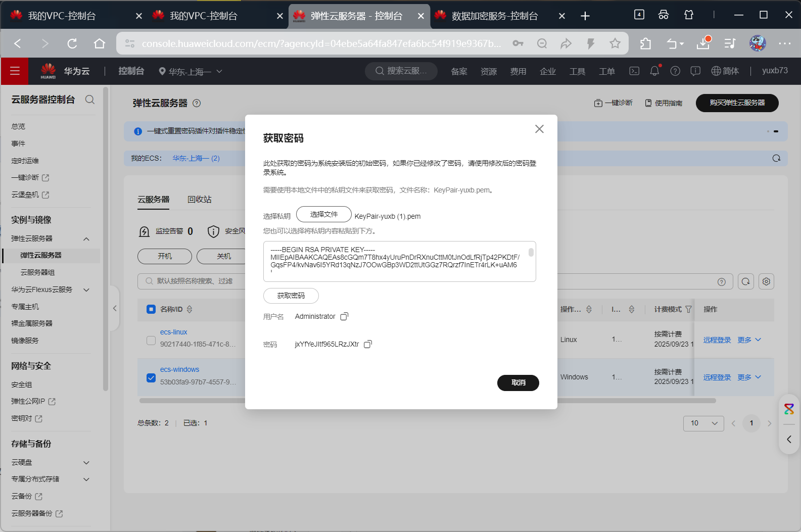This screenshot has height=532, width=801.
Task: Open the help question mark in header
Action: click(675, 71)
